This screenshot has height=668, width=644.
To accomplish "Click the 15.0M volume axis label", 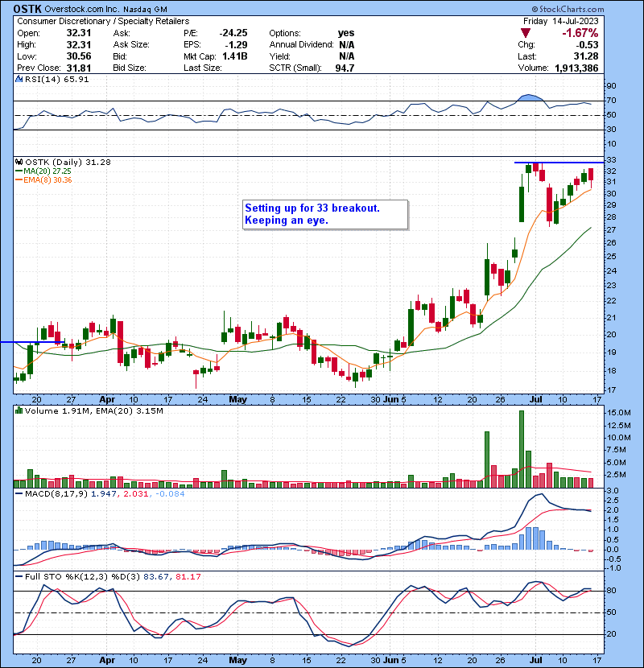I will 619,413.
